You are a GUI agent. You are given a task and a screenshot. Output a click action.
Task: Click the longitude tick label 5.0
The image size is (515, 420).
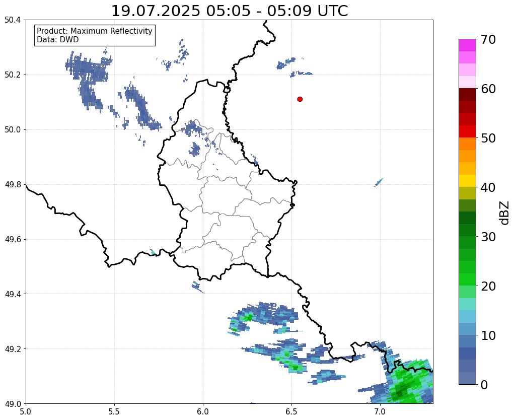coord(26,411)
